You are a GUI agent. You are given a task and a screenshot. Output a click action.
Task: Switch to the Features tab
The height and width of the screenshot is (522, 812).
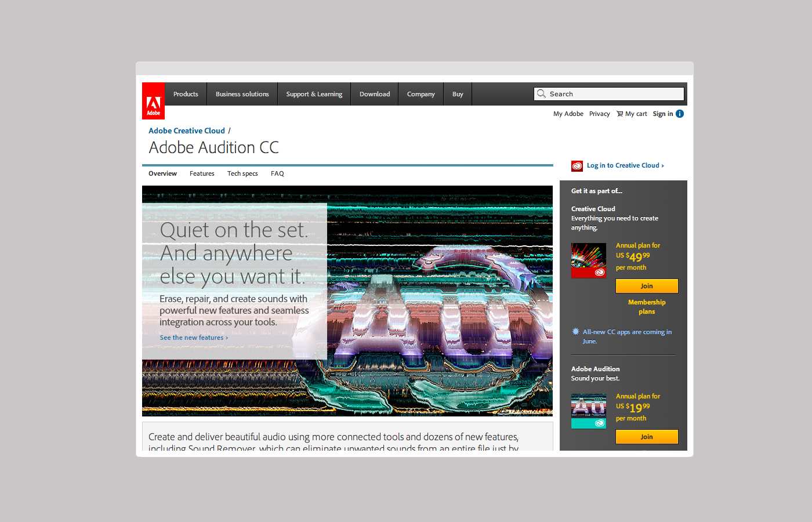pos(202,173)
